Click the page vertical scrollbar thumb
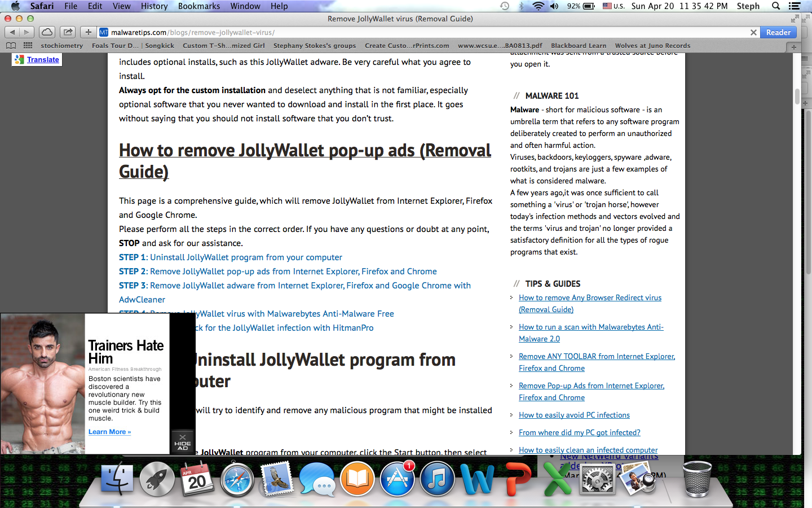812x508 pixels. pos(797,97)
